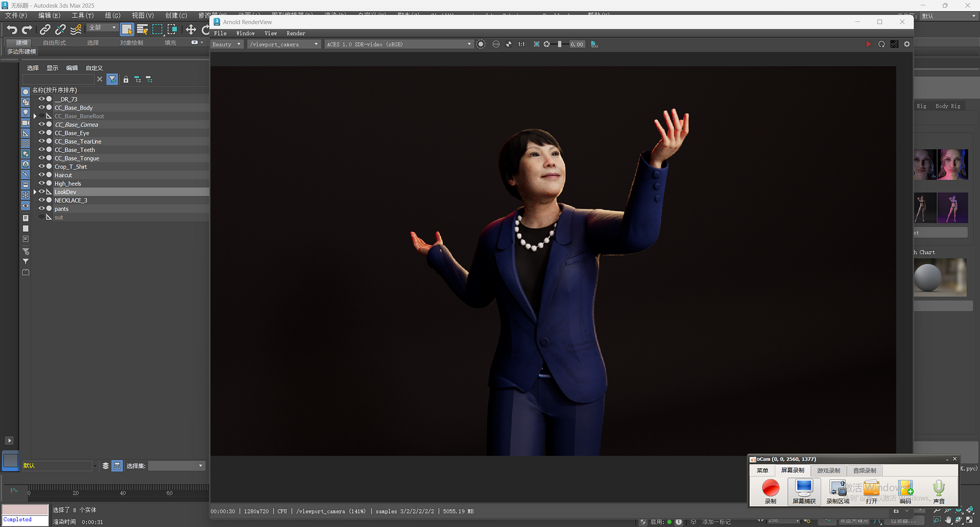The width and height of the screenshot is (980, 527).
Task: Click the lock icon in Scene Explorer toolbar
Action: click(x=126, y=79)
